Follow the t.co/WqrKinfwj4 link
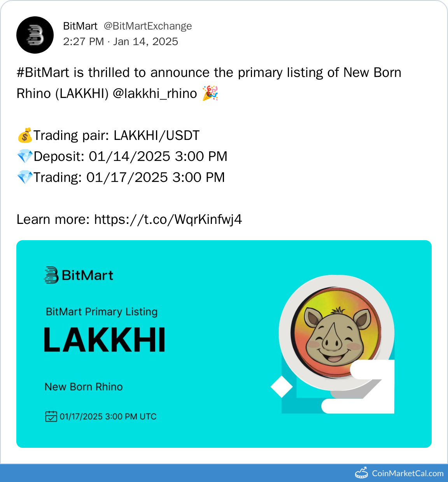 click(x=168, y=220)
